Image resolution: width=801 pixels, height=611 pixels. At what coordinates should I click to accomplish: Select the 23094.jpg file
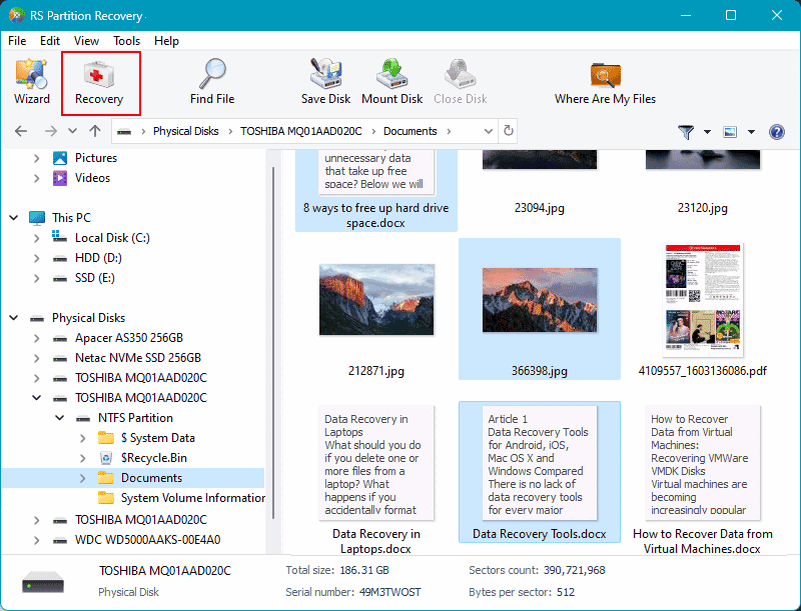539,184
